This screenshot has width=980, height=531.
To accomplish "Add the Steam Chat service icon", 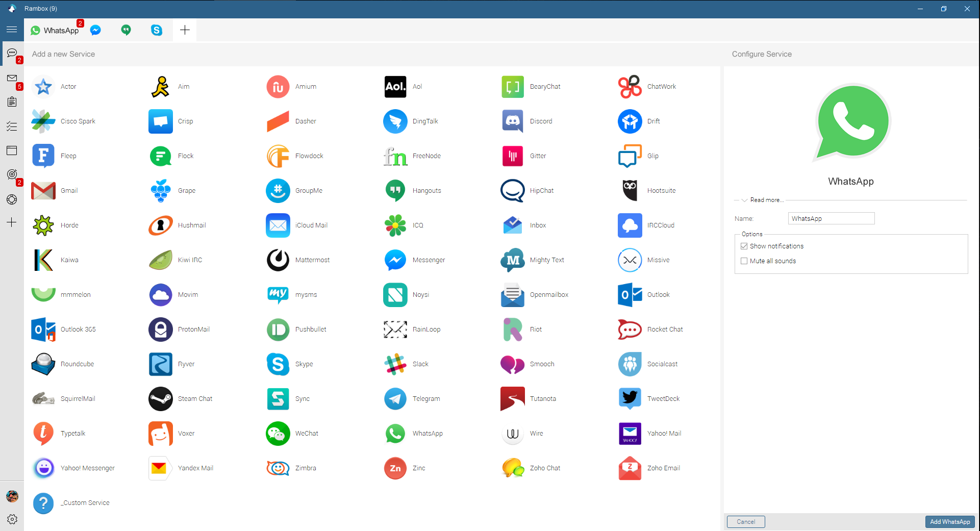I will click(x=161, y=399).
